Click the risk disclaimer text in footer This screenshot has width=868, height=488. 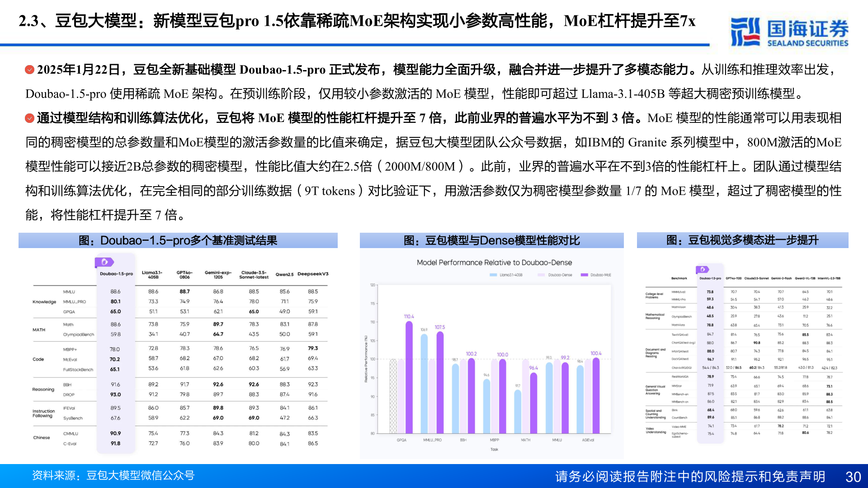tap(690, 477)
